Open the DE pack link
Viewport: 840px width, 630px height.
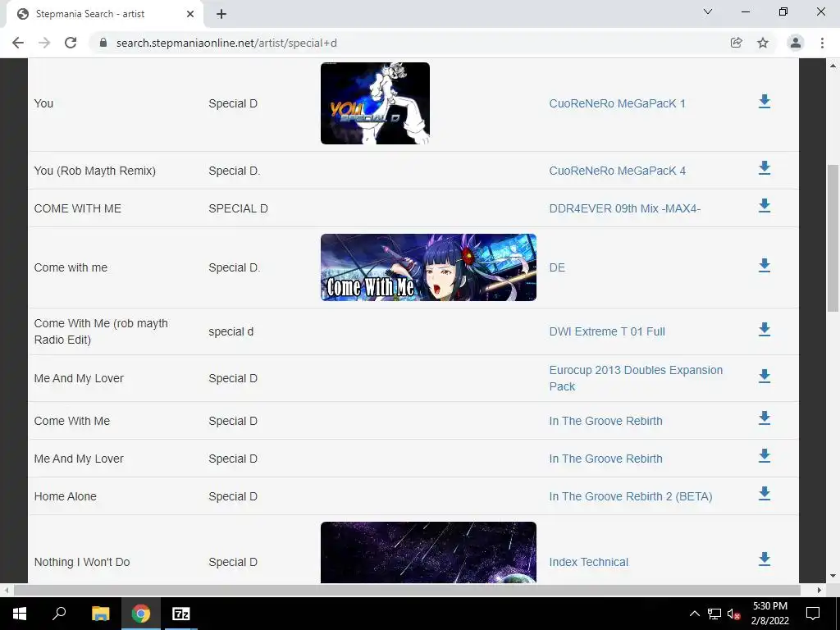click(x=557, y=267)
